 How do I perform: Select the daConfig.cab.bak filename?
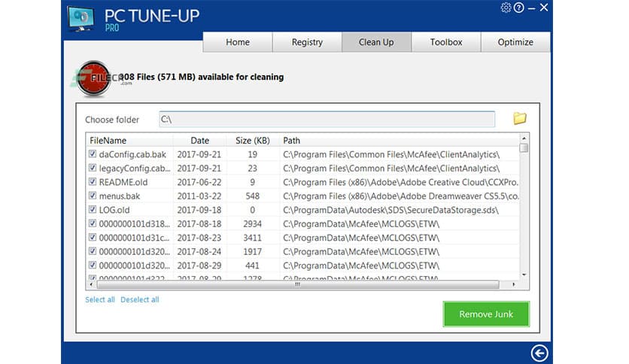132,154
